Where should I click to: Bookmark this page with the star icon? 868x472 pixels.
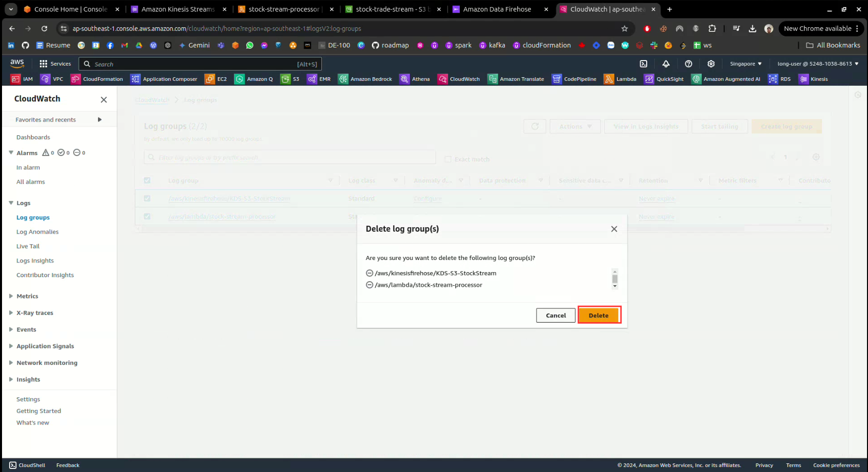coord(624,29)
